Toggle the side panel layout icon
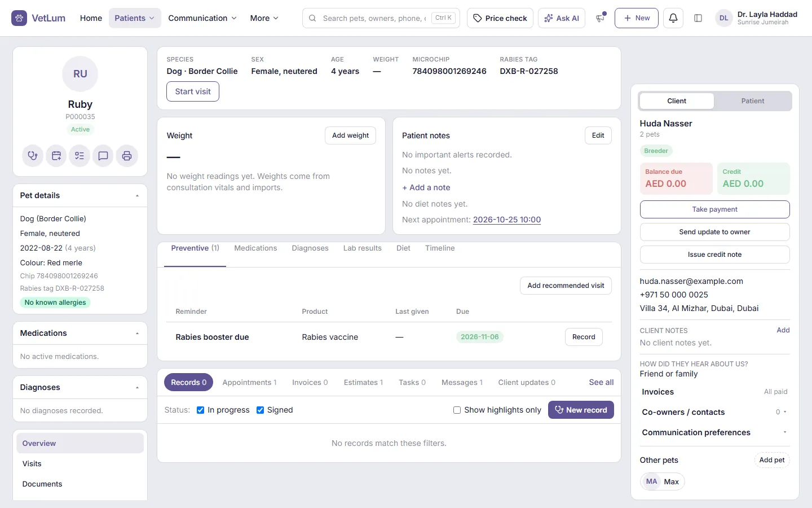 coord(698,18)
